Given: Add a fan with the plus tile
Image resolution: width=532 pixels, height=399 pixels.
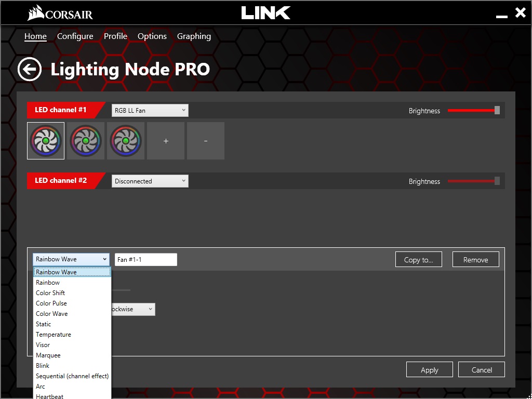Looking at the screenshot, I should click(166, 141).
